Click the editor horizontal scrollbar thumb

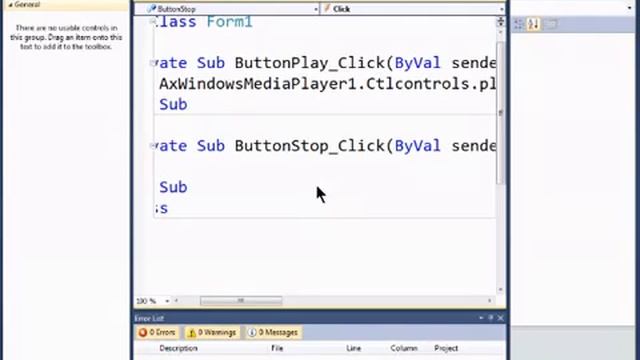pos(241,301)
